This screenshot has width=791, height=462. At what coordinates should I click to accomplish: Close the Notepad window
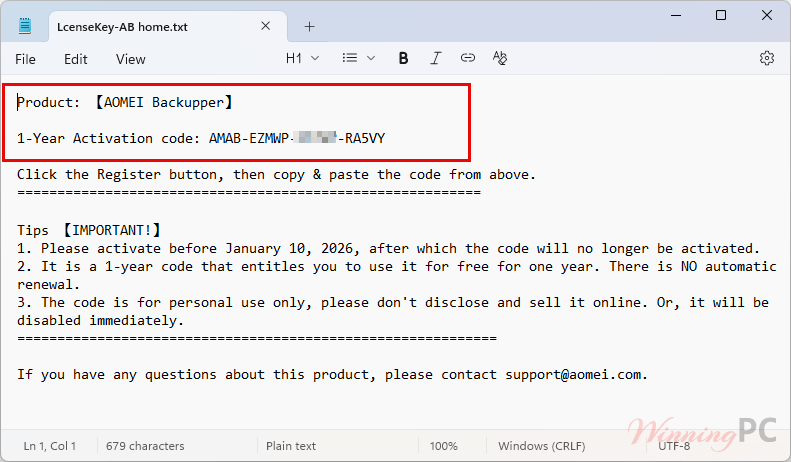pyautogui.click(x=766, y=16)
